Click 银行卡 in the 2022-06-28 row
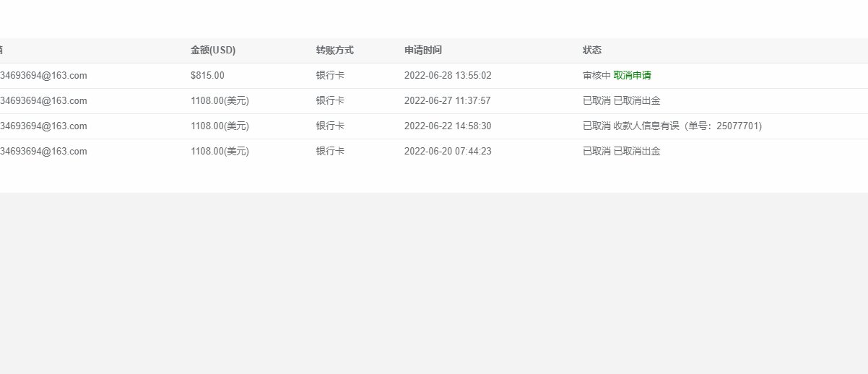 tap(330, 76)
